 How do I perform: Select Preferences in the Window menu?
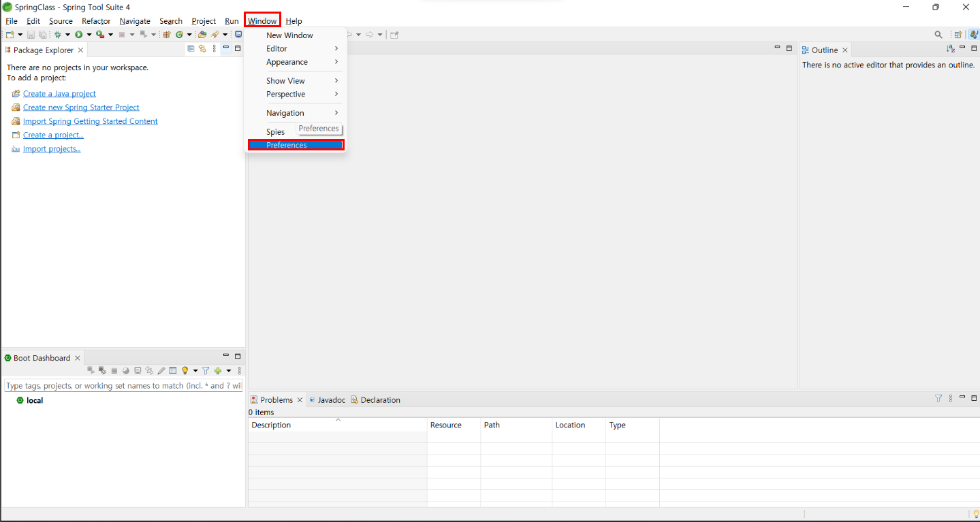(296, 145)
